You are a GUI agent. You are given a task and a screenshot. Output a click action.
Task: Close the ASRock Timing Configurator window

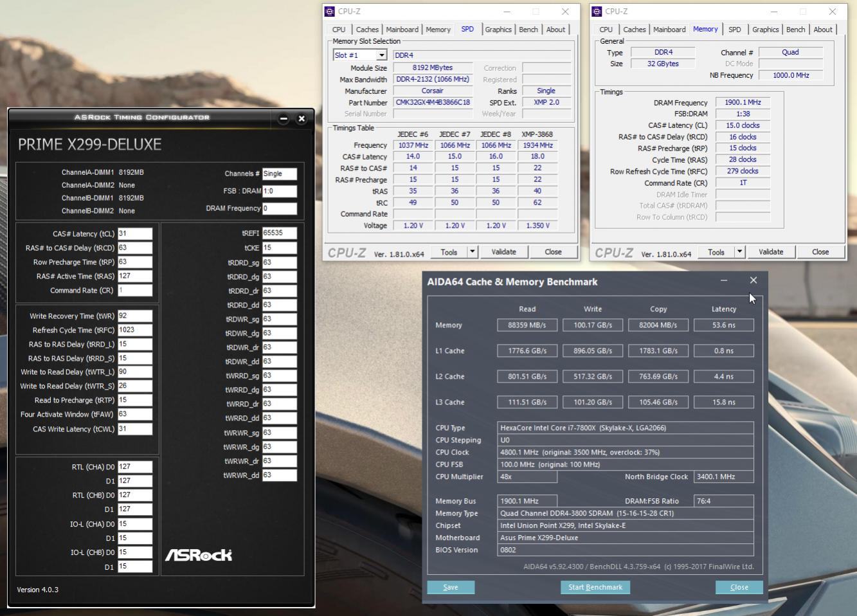(302, 118)
